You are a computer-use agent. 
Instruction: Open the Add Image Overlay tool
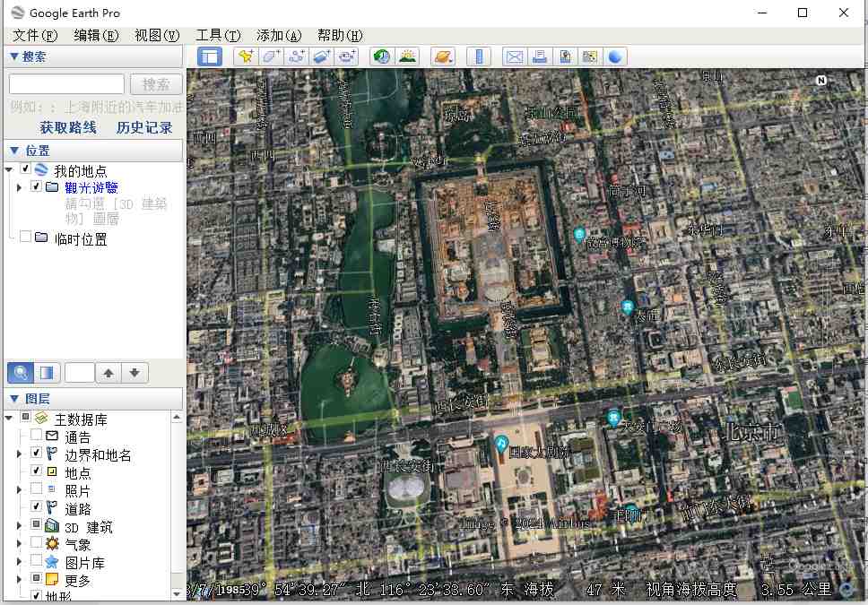pos(320,56)
